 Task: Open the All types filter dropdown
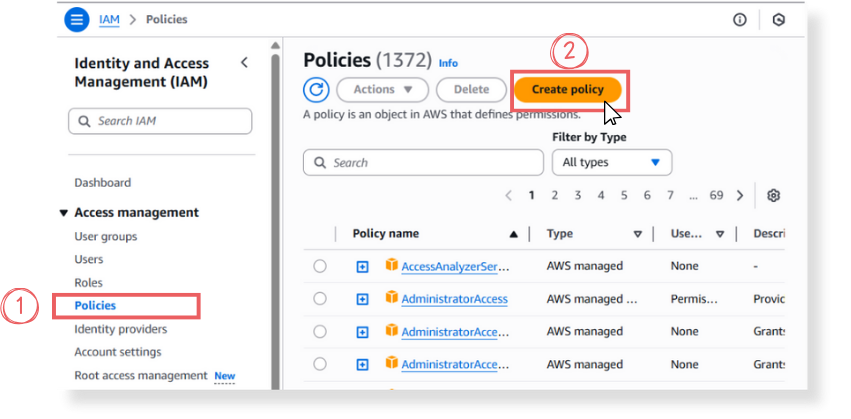[612, 162]
